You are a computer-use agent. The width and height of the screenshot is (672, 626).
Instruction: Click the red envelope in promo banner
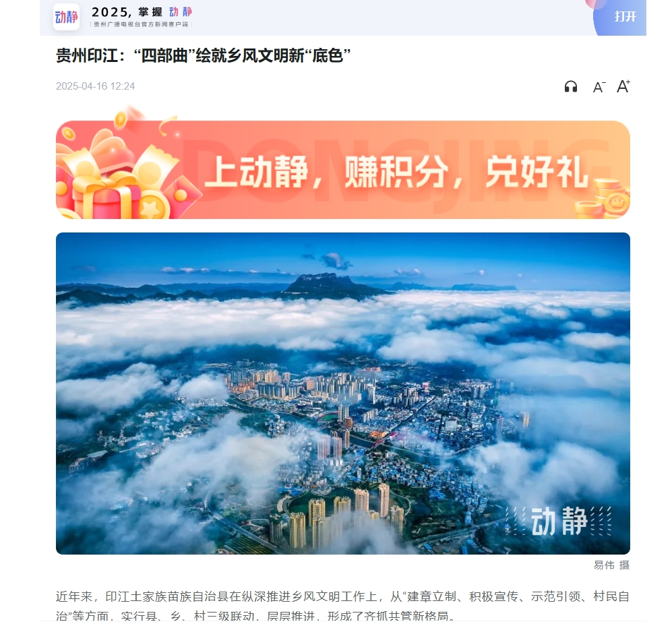tap(182, 196)
